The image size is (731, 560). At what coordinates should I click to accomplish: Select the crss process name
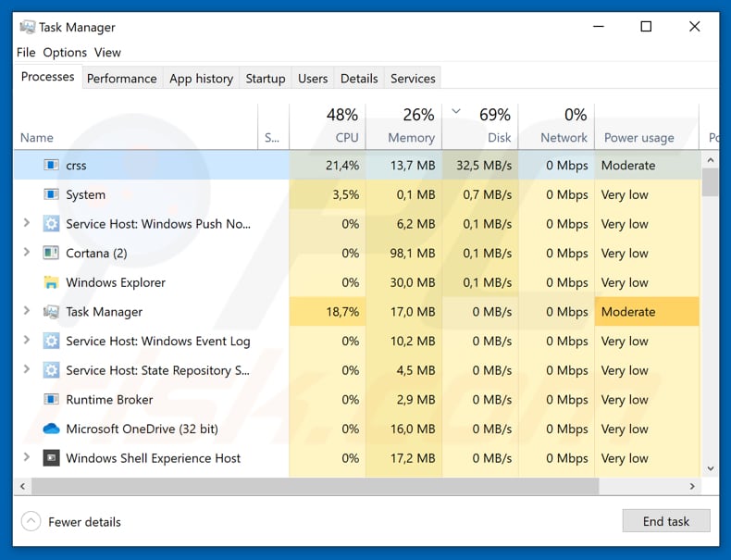[x=76, y=166]
